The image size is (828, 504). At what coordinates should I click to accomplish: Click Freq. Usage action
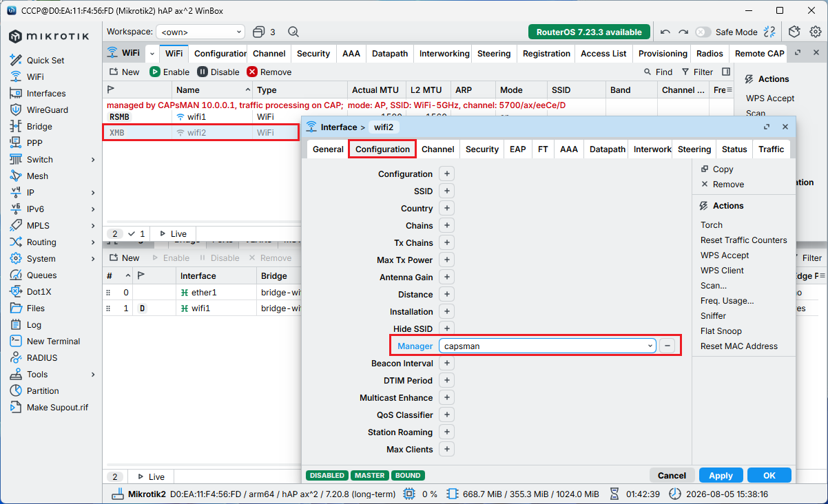tap(727, 300)
